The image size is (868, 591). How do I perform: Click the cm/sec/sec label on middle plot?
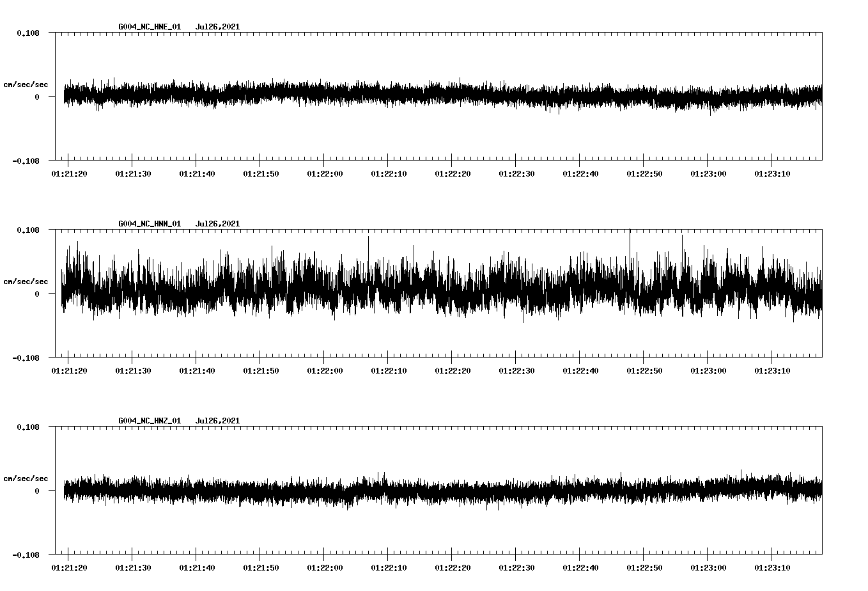(26, 280)
